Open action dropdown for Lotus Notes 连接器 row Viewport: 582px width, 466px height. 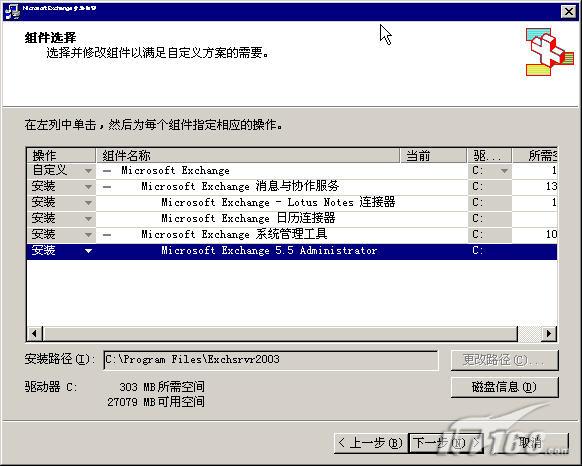pyautogui.click(x=88, y=203)
